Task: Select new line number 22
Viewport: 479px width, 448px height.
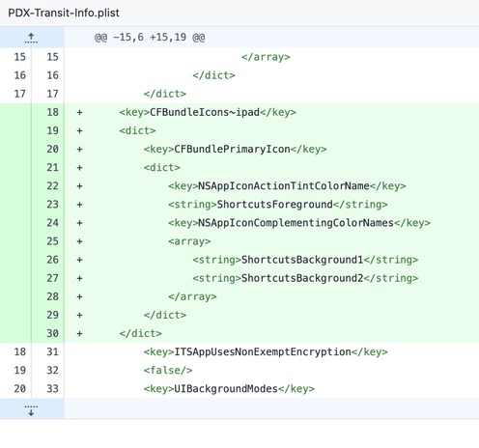Action: coord(52,186)
